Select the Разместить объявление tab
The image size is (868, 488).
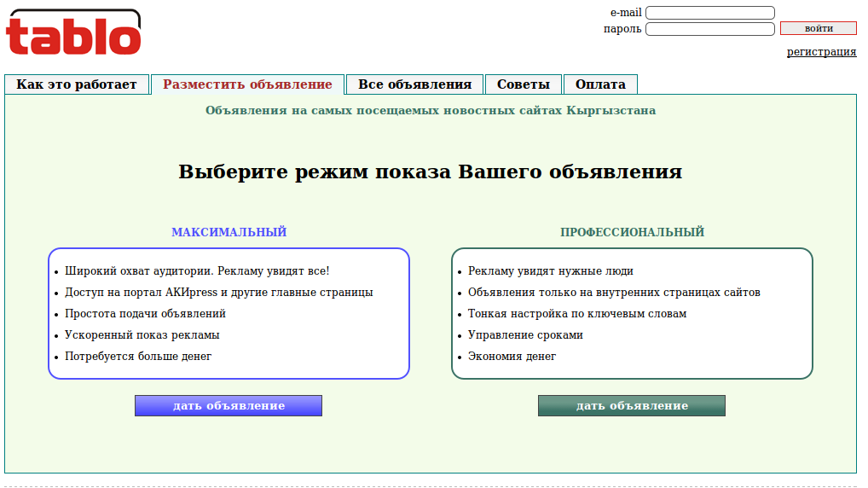[247, 84]
